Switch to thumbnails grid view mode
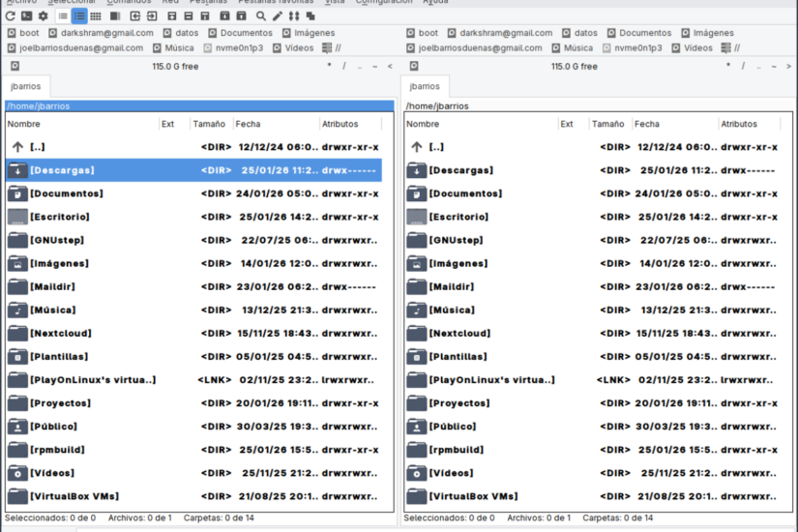 tap(96, 16)
